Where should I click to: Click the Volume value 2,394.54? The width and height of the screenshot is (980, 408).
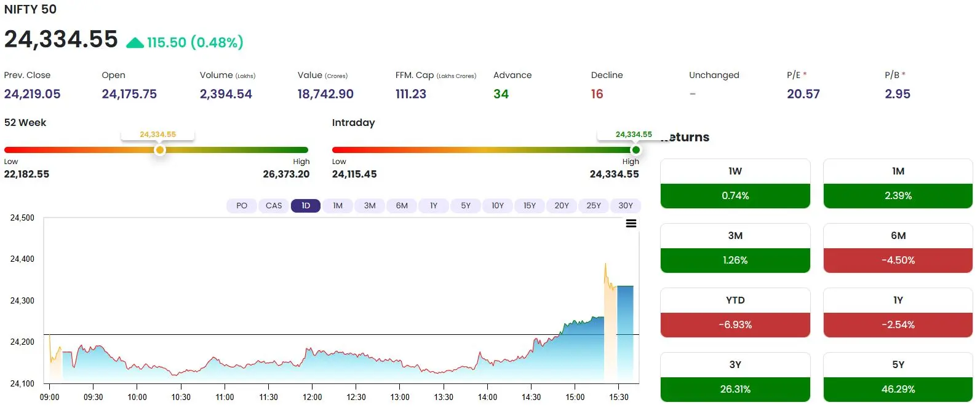(226, 94)
